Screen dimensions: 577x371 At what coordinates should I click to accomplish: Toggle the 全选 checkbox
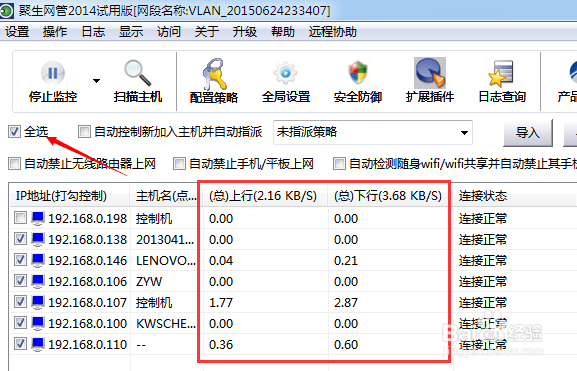click(14, 131)
